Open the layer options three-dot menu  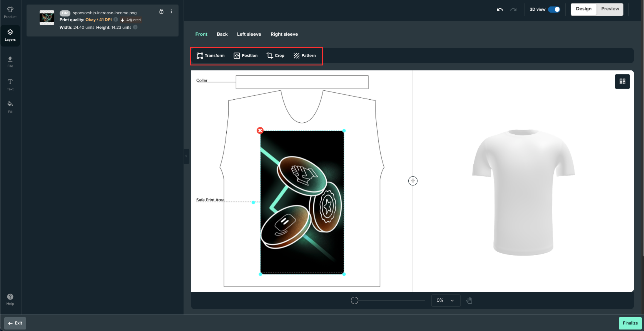(171, 11)
